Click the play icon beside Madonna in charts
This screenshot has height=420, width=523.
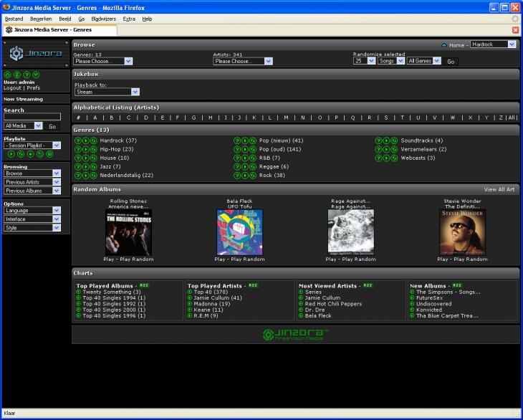[x=190, y=304]
